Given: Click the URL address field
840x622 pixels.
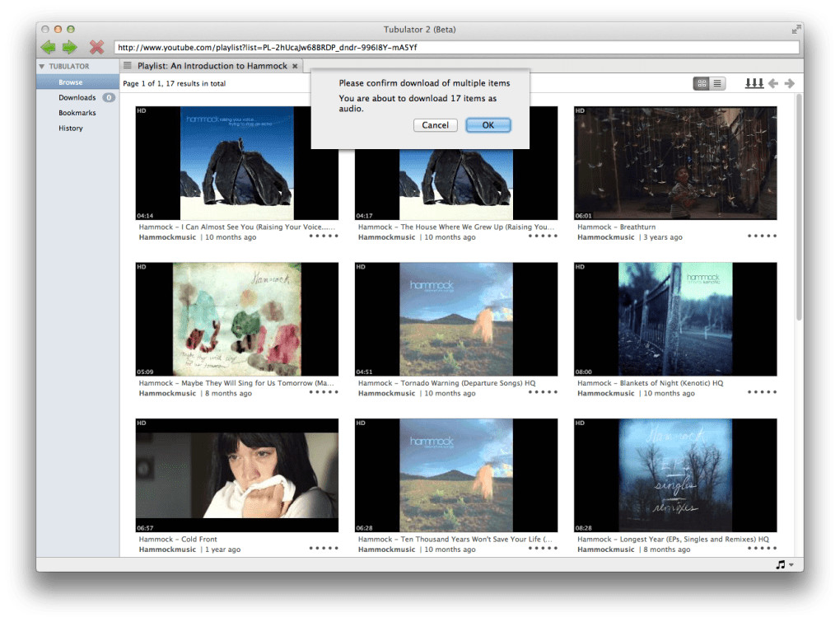Looking at the screenshot, I should point(456,47).
